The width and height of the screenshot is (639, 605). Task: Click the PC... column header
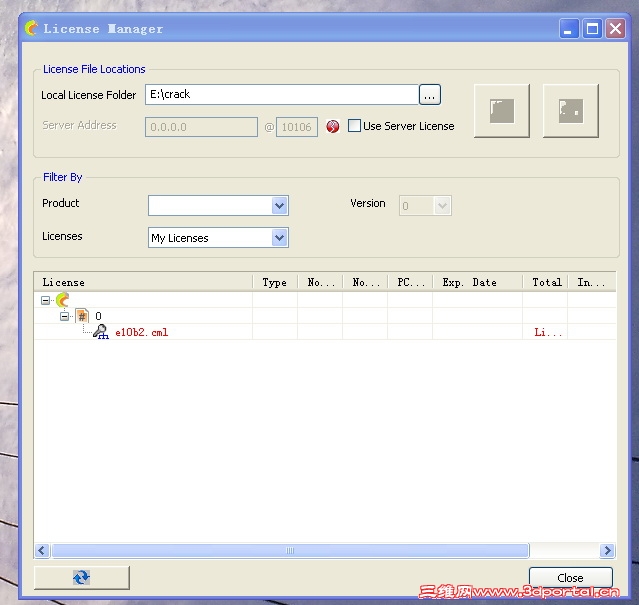coord(410,282)
